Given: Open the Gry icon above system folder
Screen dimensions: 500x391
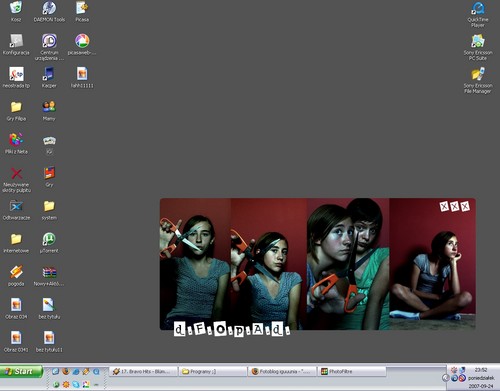Looking at the screenshot, I should [49, 176].
